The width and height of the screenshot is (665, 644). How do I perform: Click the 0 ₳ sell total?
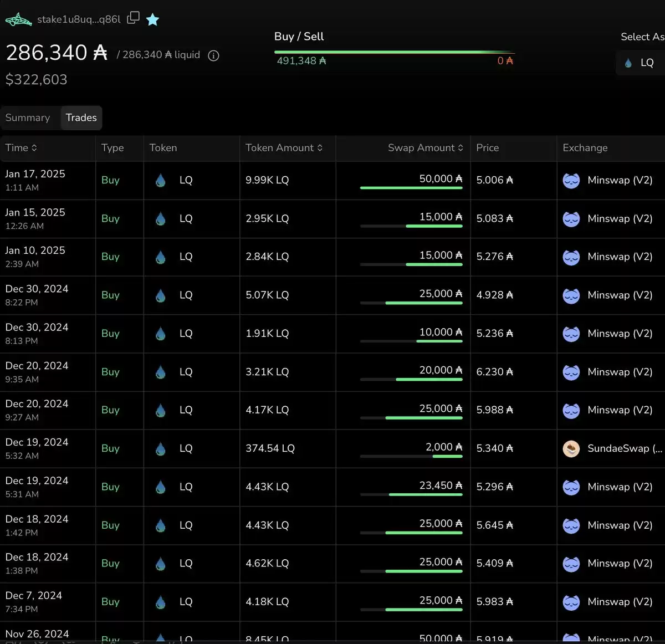505,61
